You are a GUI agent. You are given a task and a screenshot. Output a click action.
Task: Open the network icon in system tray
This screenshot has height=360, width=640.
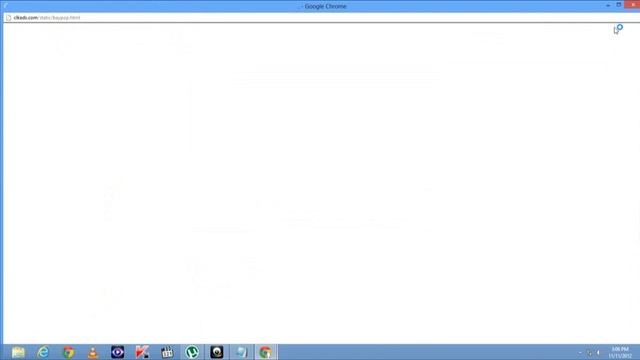(x=589, y=352)
